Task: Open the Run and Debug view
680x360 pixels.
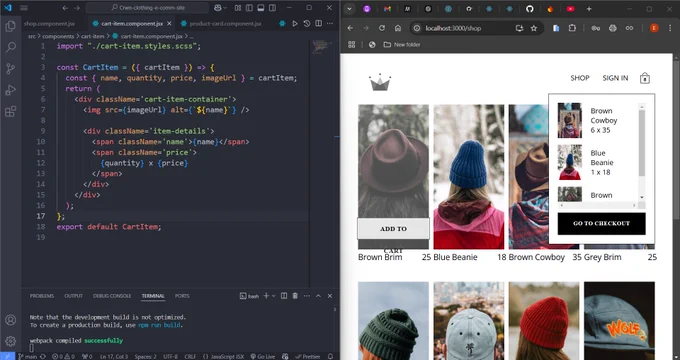Action: [x=10, y=90]
